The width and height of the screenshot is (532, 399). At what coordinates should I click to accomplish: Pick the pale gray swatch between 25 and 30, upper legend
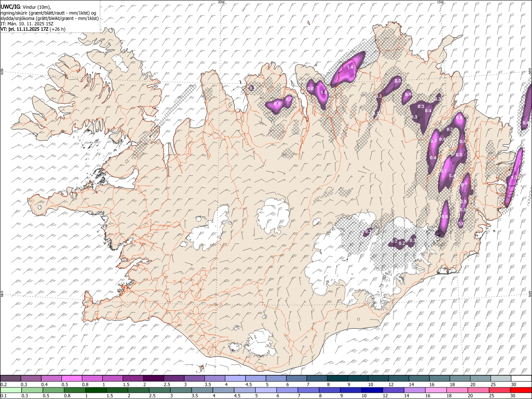(500, 378)
